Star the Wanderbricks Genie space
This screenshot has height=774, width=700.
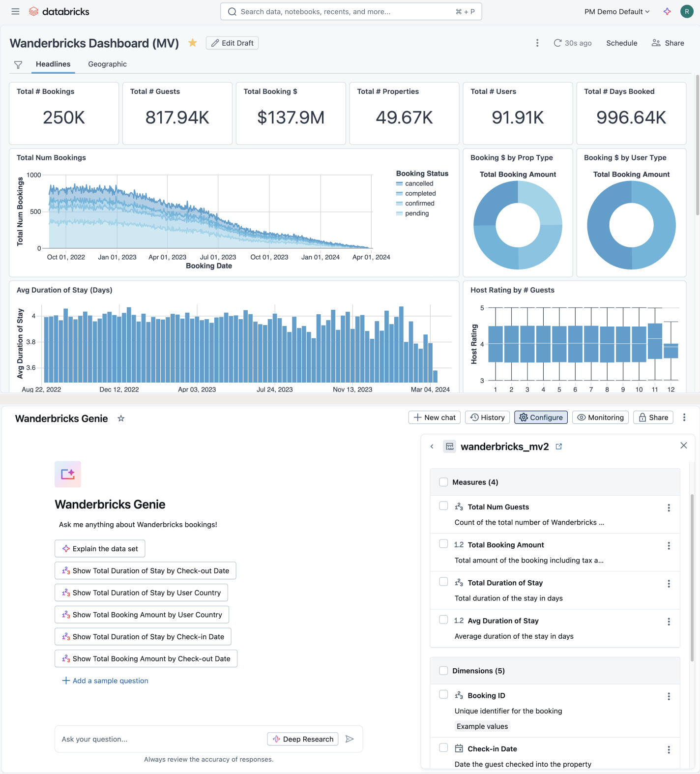121,418
